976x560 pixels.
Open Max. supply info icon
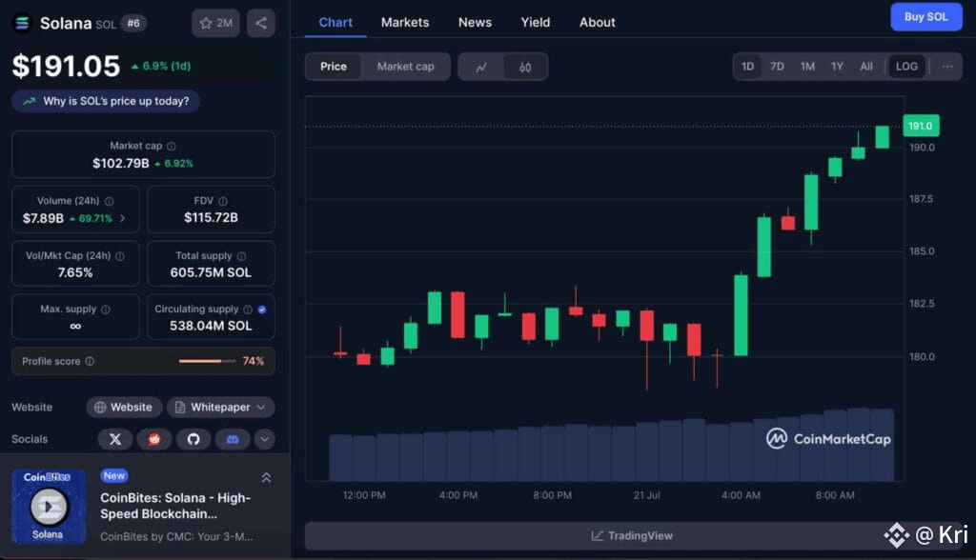pos(106,310)
